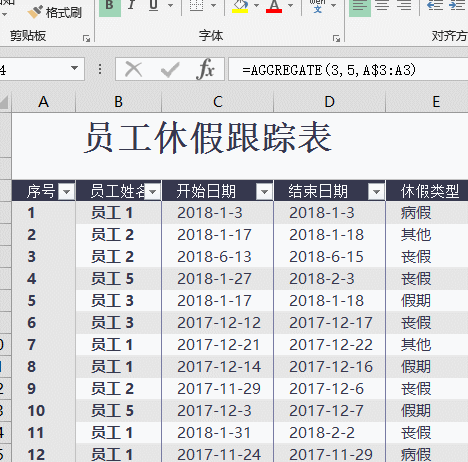
Task: Click Enter checkmark in formula bar
Action: click(170, 69)
